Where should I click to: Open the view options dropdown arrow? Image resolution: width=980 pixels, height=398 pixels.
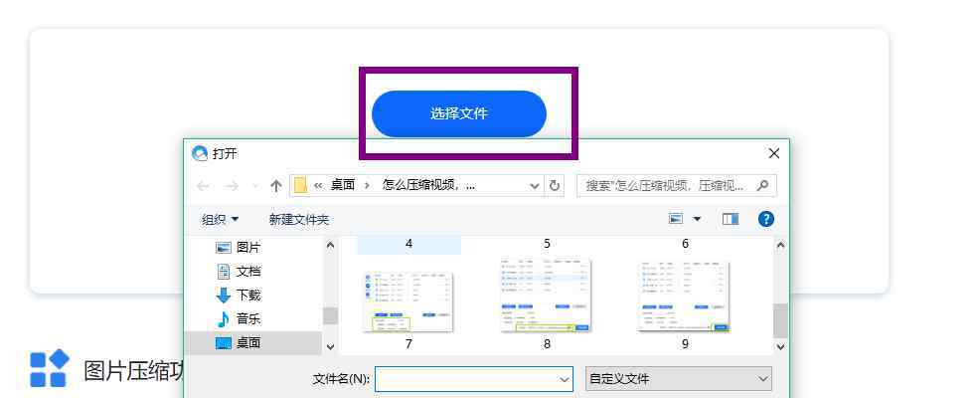[697, 219]
